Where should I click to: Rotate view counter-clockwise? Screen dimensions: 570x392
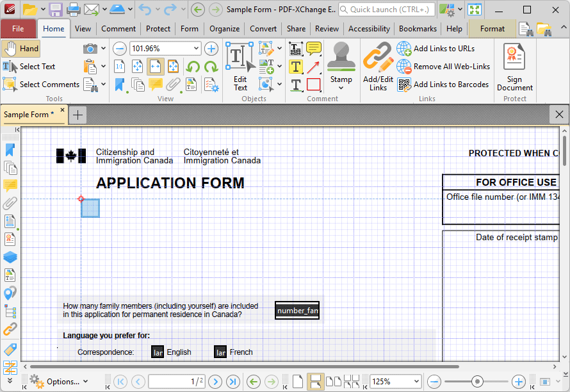coord(193,67)
